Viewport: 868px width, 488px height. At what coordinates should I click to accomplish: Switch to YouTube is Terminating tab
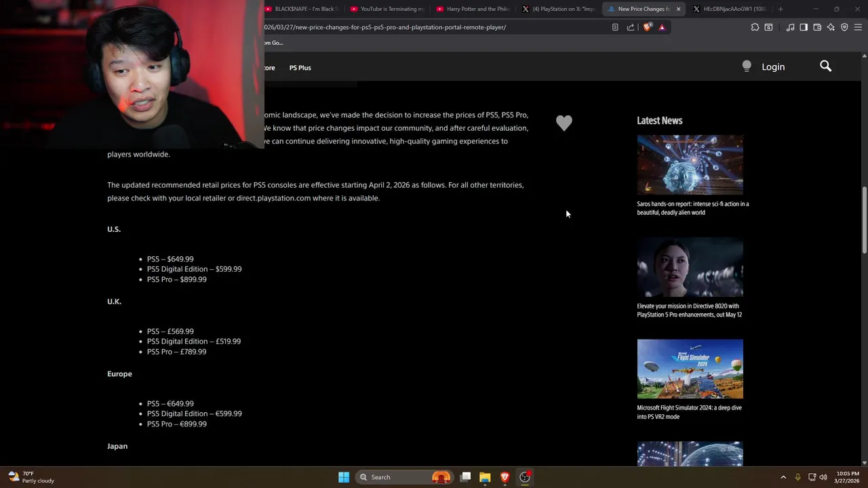[x=387, y=9]
